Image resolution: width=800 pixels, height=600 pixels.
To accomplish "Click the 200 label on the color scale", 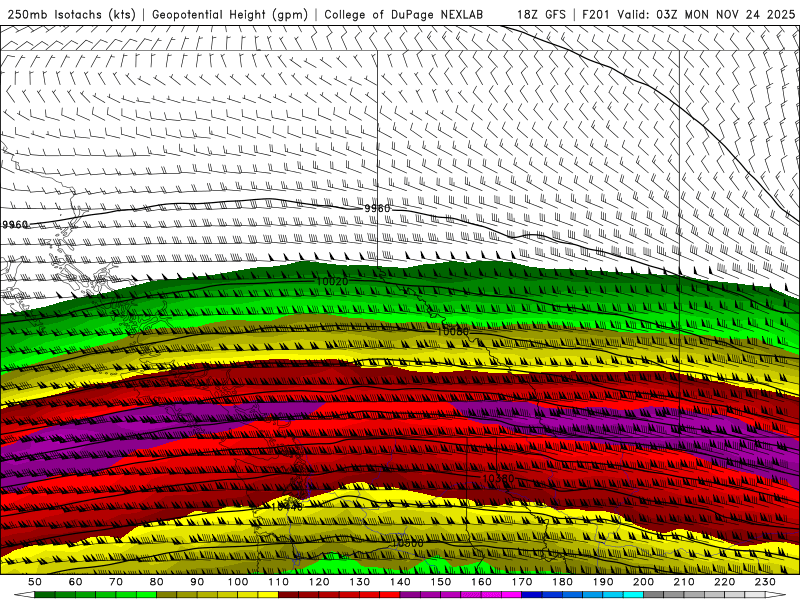I will (643, 582).
